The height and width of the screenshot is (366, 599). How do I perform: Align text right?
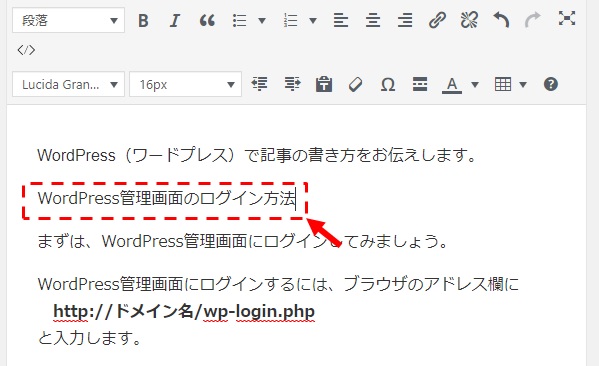pyautogui.click(x=405, y=20)
